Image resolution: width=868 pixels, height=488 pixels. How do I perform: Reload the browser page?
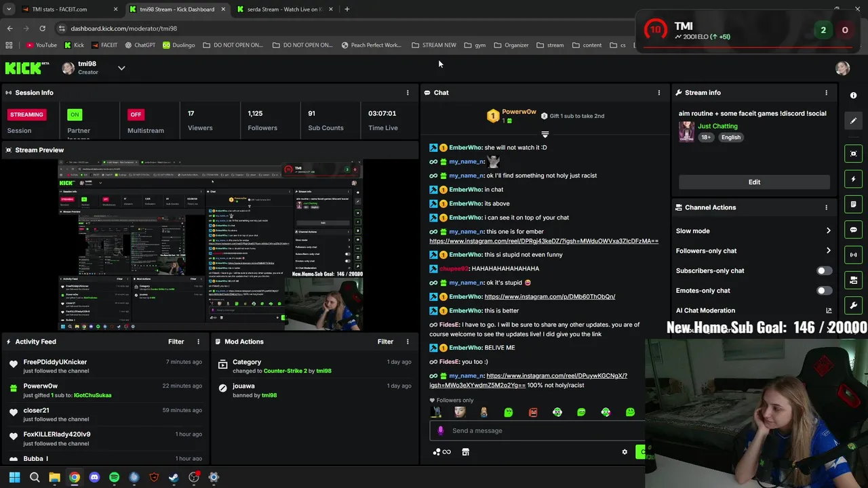point(42,28)
